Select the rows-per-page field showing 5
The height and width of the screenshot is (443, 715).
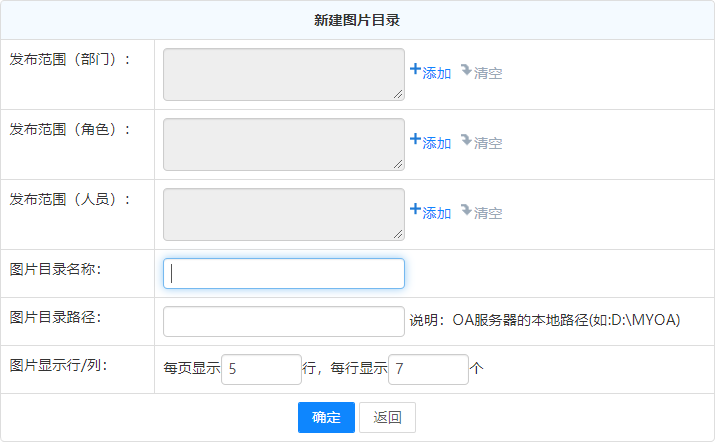pos(261,369)
